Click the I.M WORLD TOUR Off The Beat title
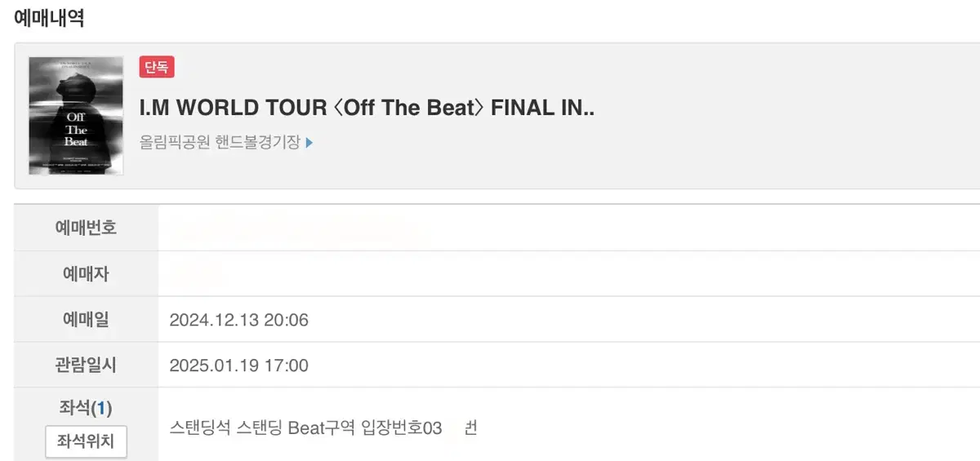 367,108
